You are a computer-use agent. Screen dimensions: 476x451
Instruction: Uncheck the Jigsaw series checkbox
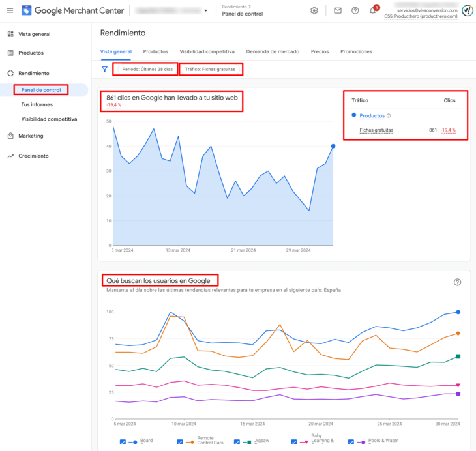pyautogui.click(x=237, y=442)
